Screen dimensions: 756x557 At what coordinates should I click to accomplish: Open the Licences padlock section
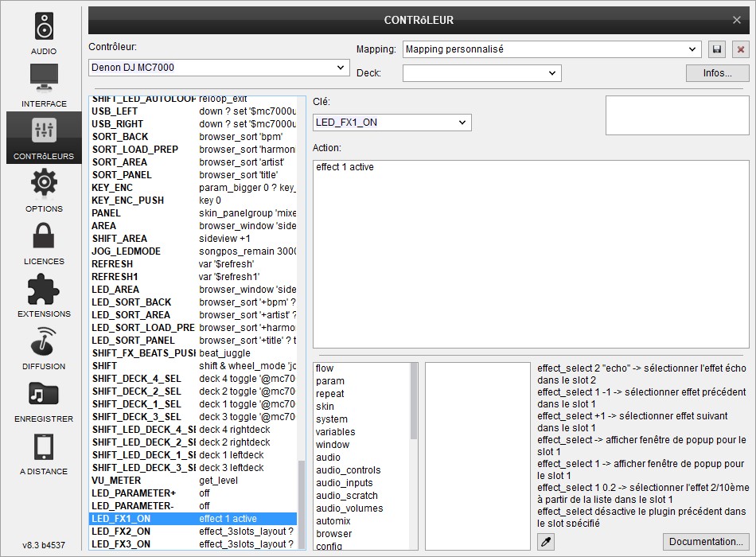pos(44,243)
